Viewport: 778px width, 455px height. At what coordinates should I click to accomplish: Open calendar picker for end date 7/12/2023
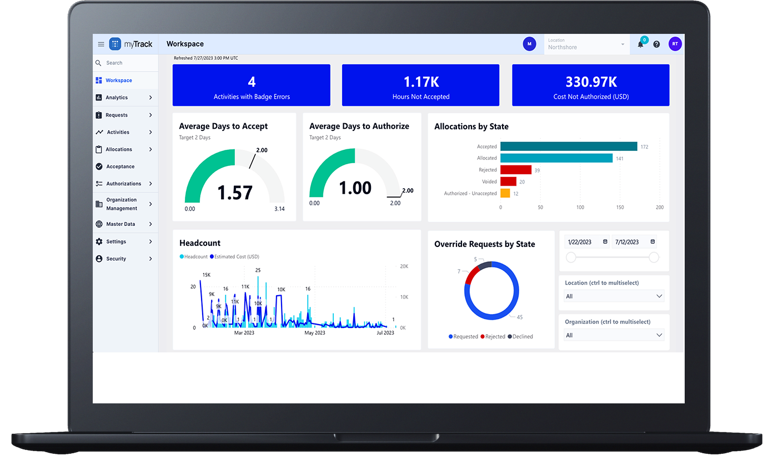click(x=653, y=242)
